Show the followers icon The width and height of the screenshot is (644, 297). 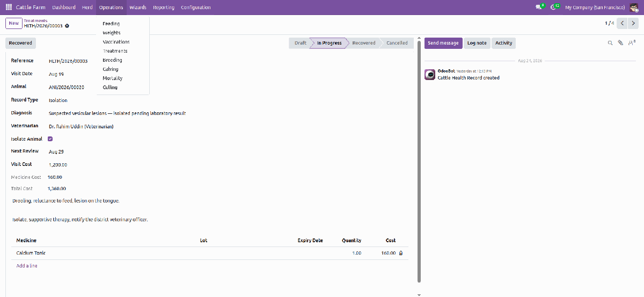(x=632, y=43)
